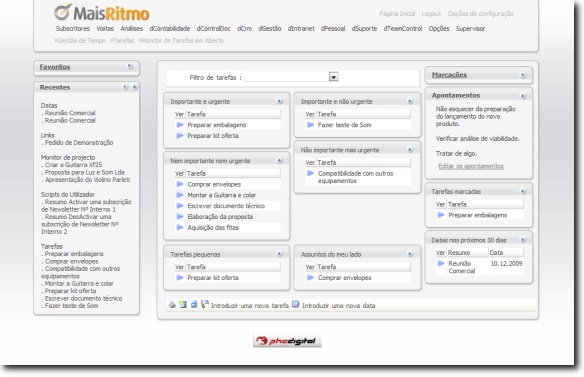Open the Análises menu
Viewport: 584px width, 377px height.
pos(131,29)
